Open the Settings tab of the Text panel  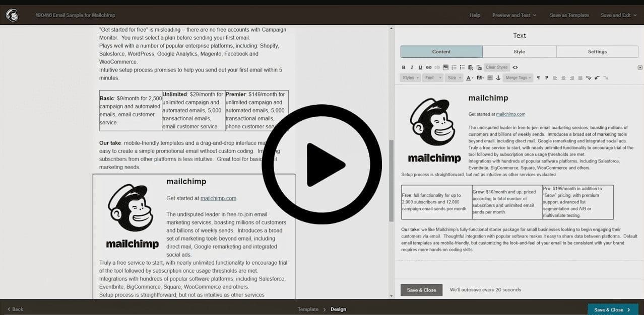(597, 51)
